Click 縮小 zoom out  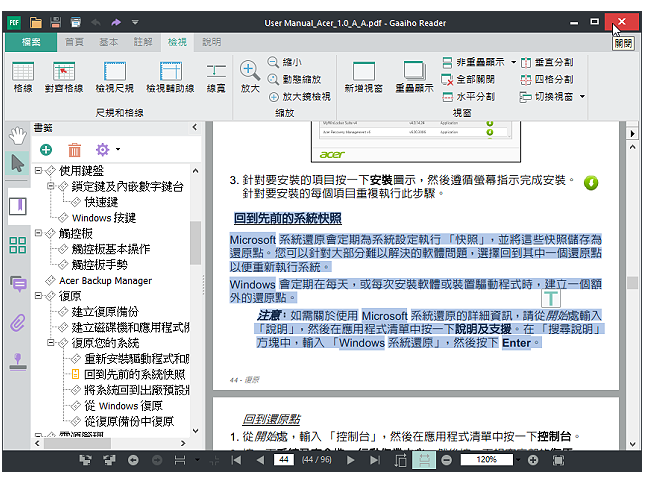[285, 62]
